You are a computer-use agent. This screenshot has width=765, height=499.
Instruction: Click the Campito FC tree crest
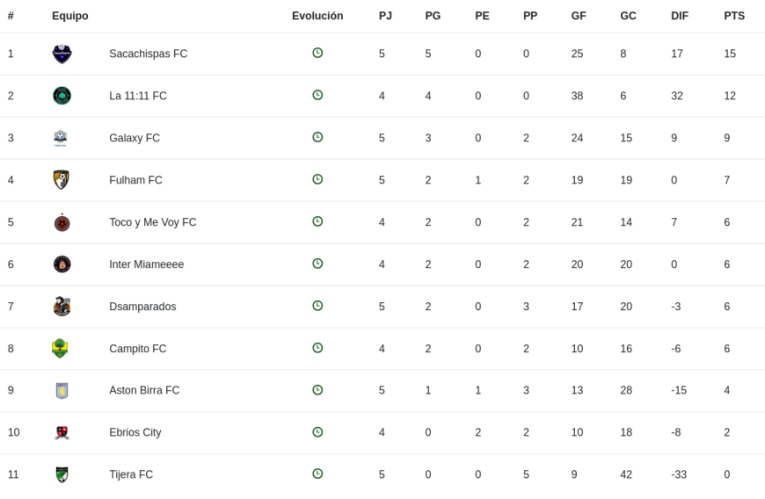coord(60,348)
